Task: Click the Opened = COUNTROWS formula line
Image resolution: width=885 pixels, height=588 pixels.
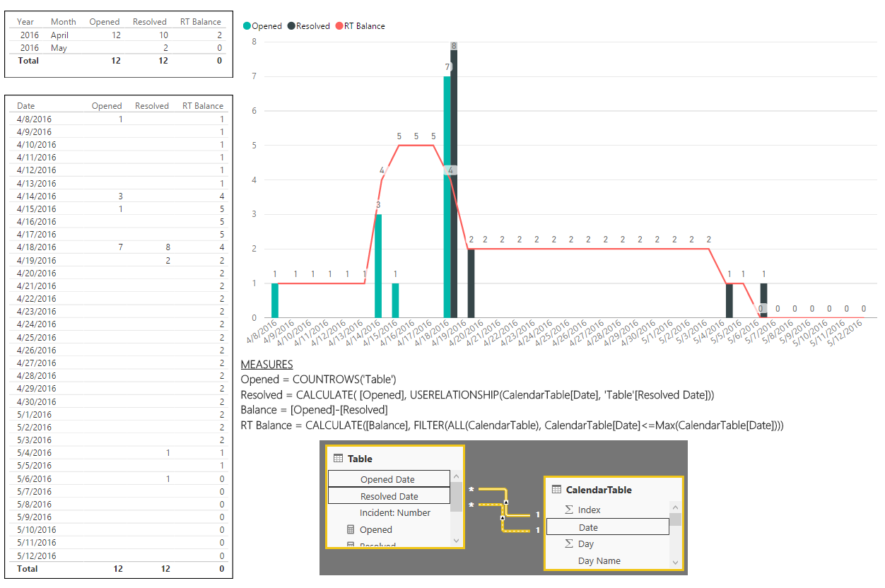Action: [318, 380]
